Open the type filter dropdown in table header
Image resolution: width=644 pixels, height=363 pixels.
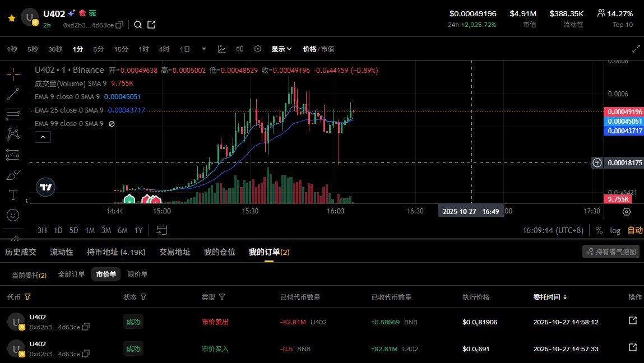point(222,297)
